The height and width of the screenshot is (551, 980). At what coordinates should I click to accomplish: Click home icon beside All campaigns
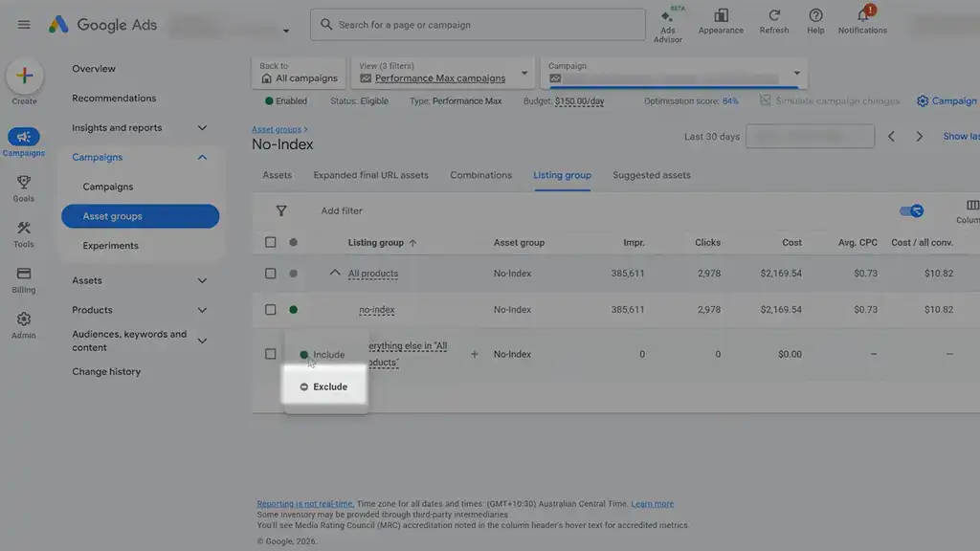[266, 78]
